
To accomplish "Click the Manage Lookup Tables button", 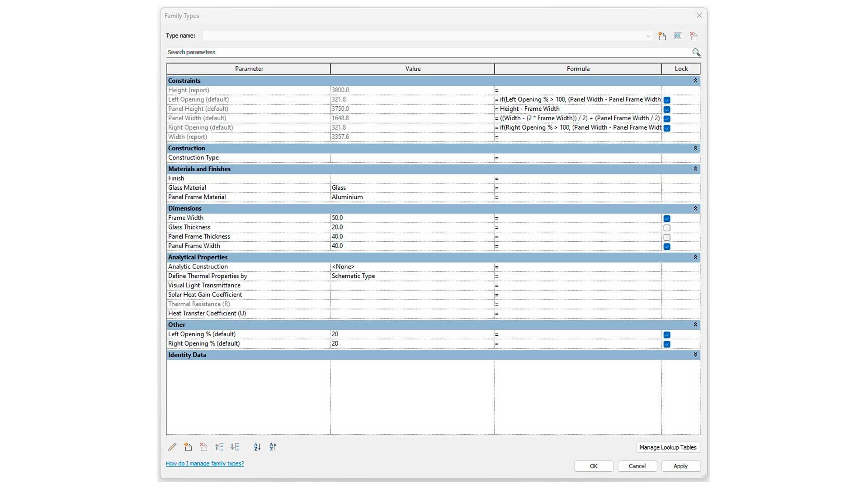I will pyautogui.click(x=668, y=447).
